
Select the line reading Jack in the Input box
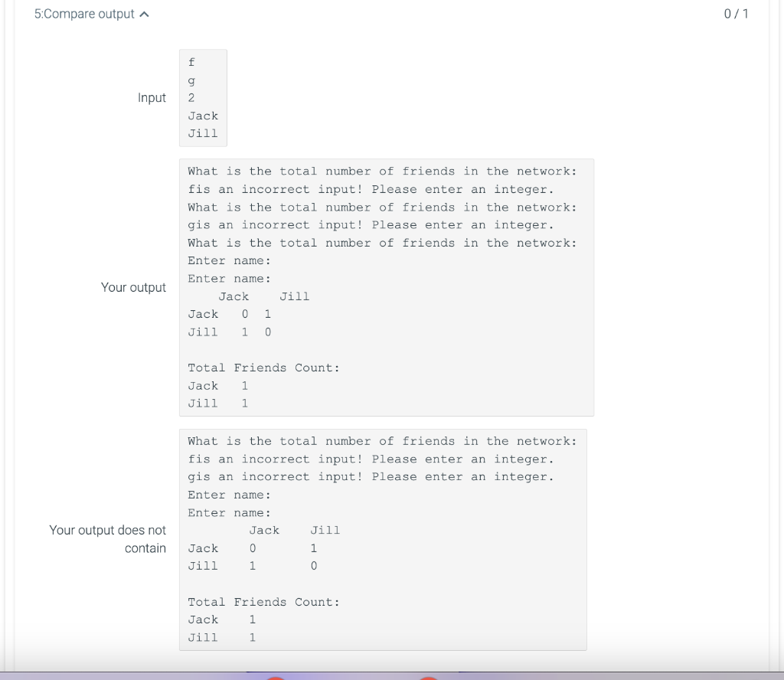202,116
